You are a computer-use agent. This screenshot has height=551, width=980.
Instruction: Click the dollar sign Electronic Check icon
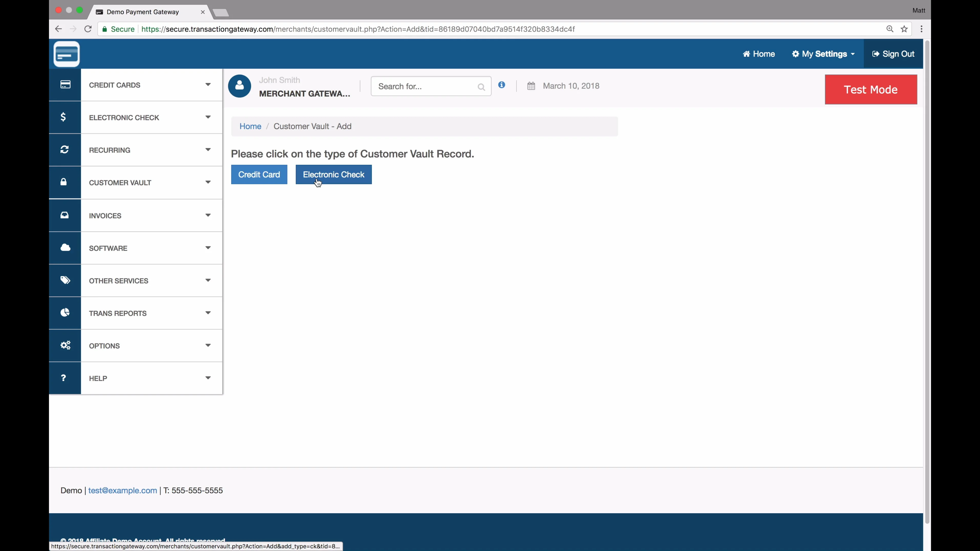tap(64, 117)
